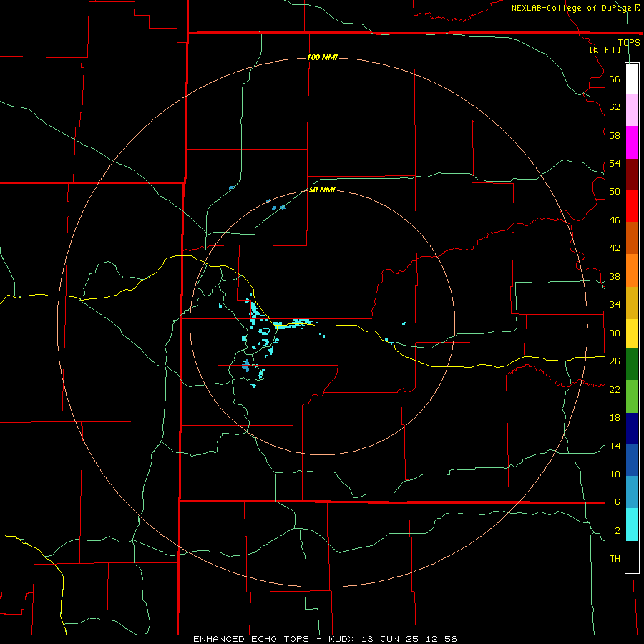Click the 100 NMI range ring label
The height and width of the screenshot is (644, 644).
[322, 57]
